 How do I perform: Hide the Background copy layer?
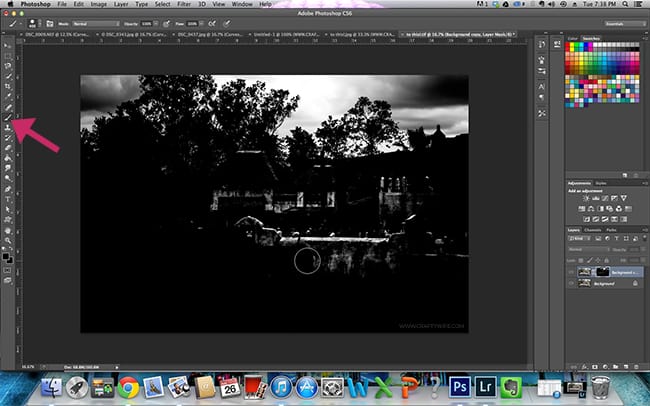pyautogui.click(x=571, y=272)
